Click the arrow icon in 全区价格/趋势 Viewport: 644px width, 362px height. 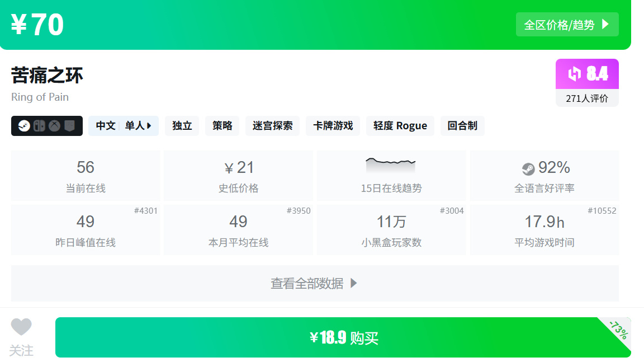click(x=605, y=24)
